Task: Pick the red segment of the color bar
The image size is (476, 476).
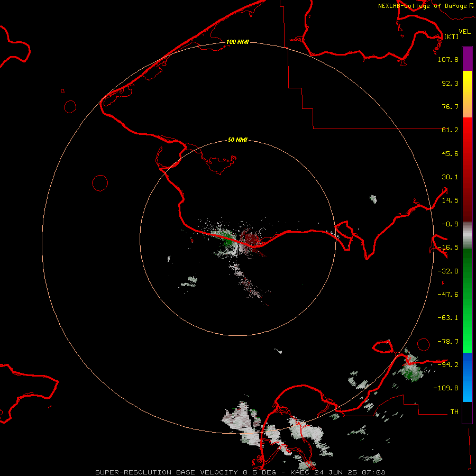Action: 467,169
